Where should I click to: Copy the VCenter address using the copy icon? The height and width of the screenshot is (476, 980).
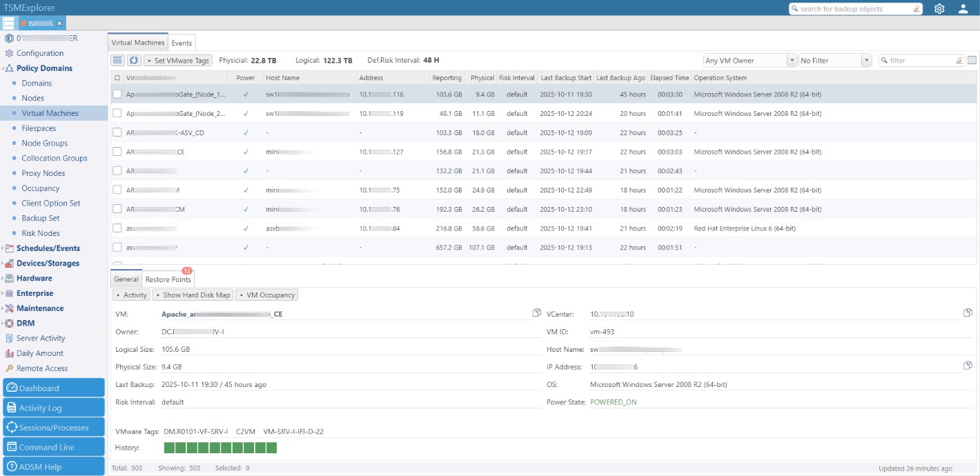pos(968,313)
